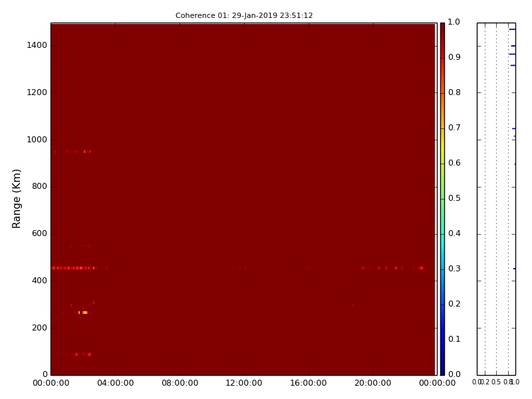532x399 pixels.
Task: Click the colorbar 0.0 label
Action: coord(454,374)
